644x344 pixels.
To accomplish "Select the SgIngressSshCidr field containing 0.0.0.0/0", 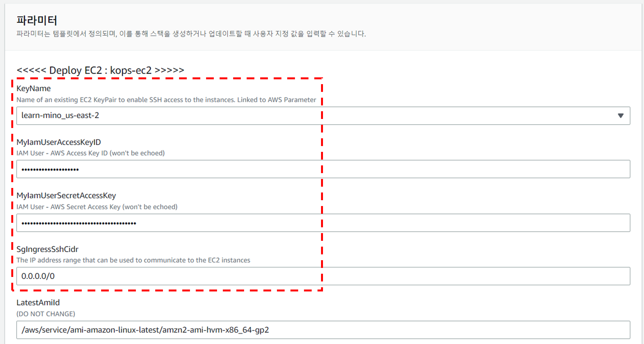I will 322,276.
